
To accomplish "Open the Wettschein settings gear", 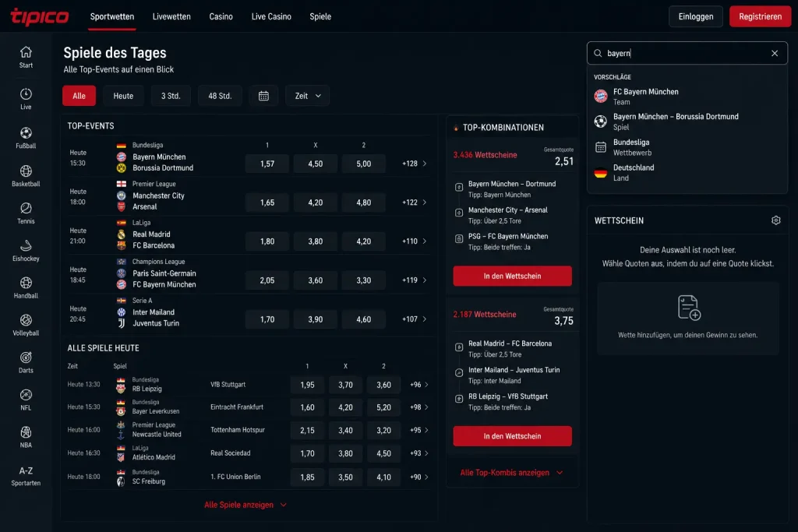I will coord(775,220).
